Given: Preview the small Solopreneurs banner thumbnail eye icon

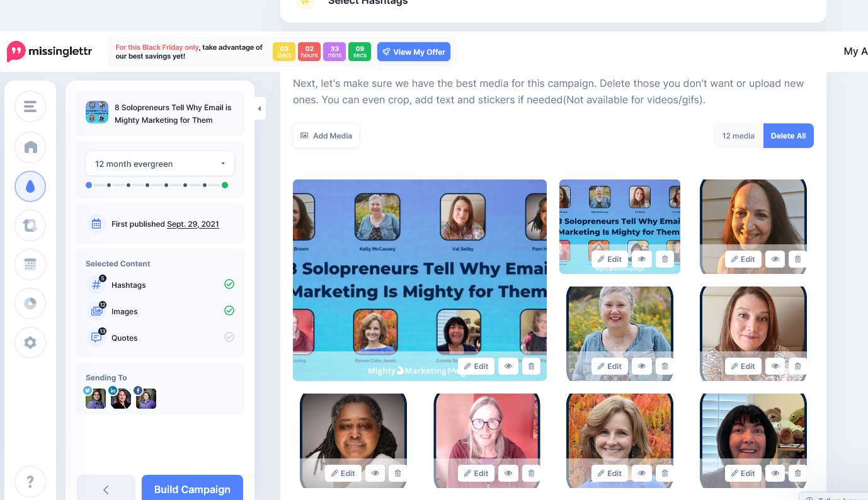Looking at the screenshot, I should (642, 259).
